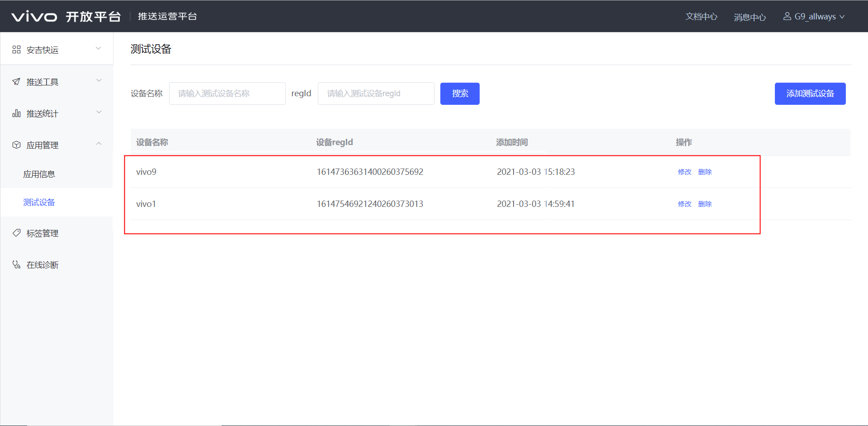This screenshot has width=868, height=426.
Task: Expand the 安吉快运 app selector chevron
Action: [x=99, y=48]
